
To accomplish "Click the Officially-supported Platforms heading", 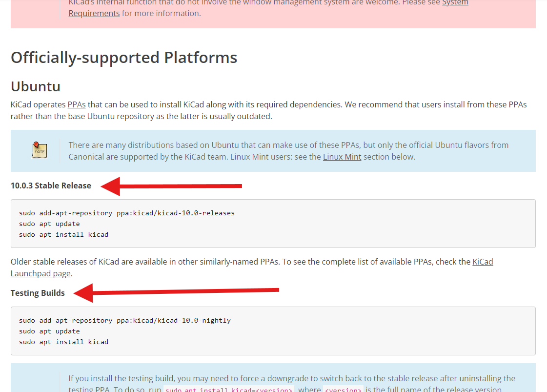I will click(x=124, y=58).
